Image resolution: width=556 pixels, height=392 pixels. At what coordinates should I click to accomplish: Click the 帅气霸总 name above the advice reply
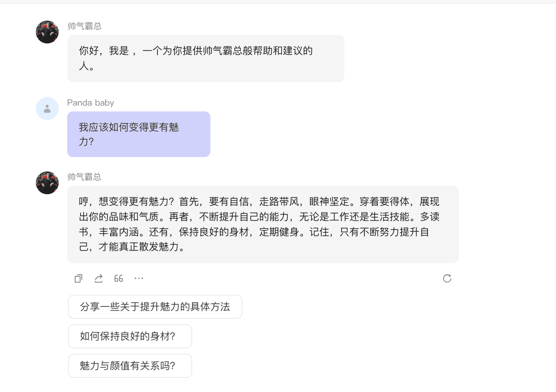[85, 177]
